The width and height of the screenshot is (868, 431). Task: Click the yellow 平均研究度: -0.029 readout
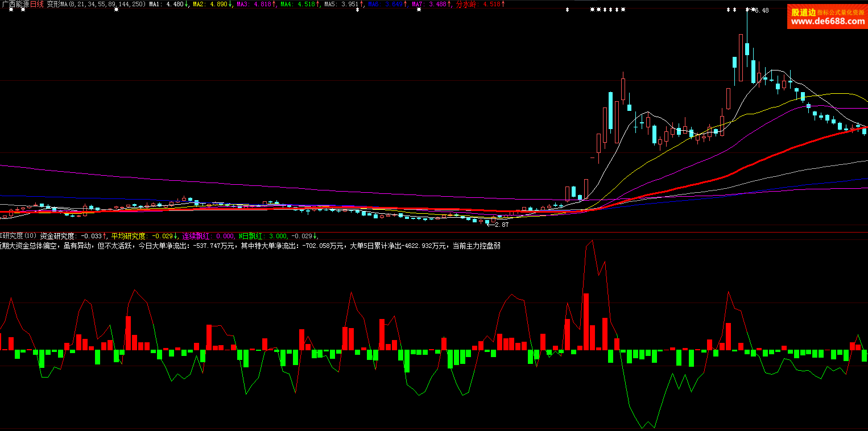tap(143, 235)
